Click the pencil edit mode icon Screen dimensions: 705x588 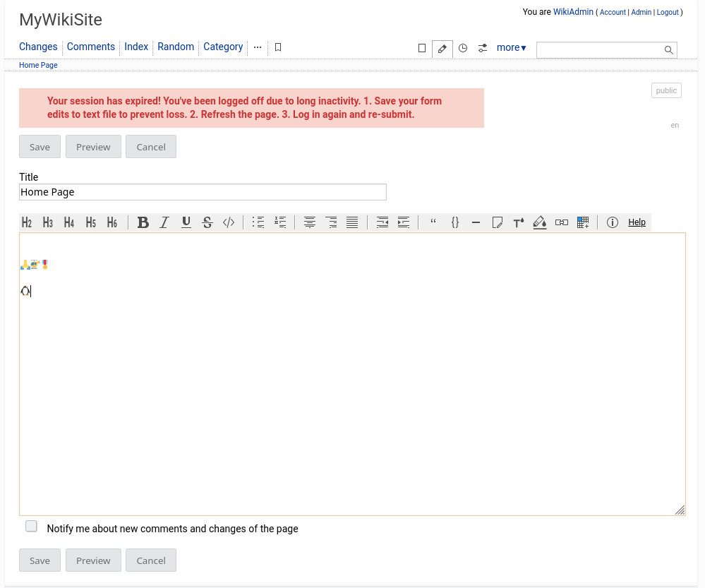click(442, 48)
